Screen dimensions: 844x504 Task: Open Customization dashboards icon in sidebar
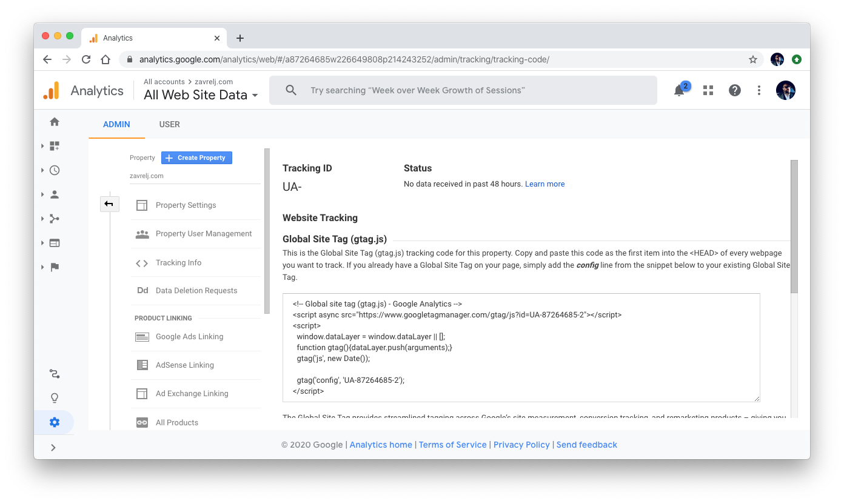[x=55, y=146]
